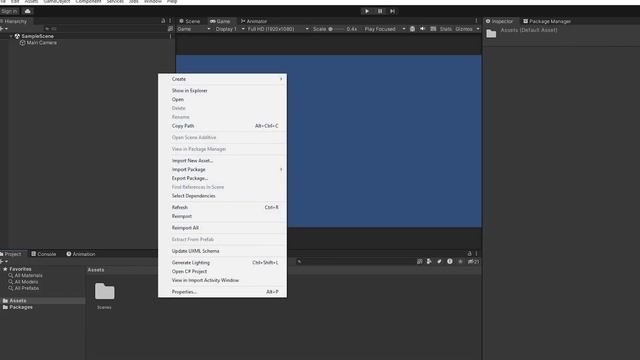Select Main Camera in Hierarchy
Image resolution: width=640 pixels, height=360 pixels.
point(41,42)
